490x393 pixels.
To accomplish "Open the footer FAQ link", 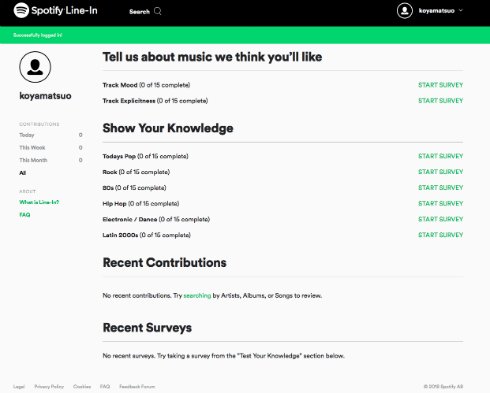I will pos(105,387).
